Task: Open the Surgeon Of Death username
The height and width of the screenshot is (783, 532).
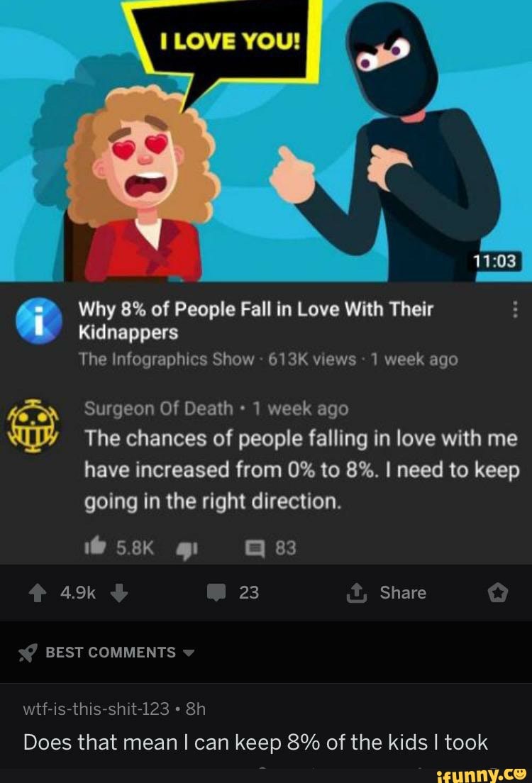Action: [158, 409]
